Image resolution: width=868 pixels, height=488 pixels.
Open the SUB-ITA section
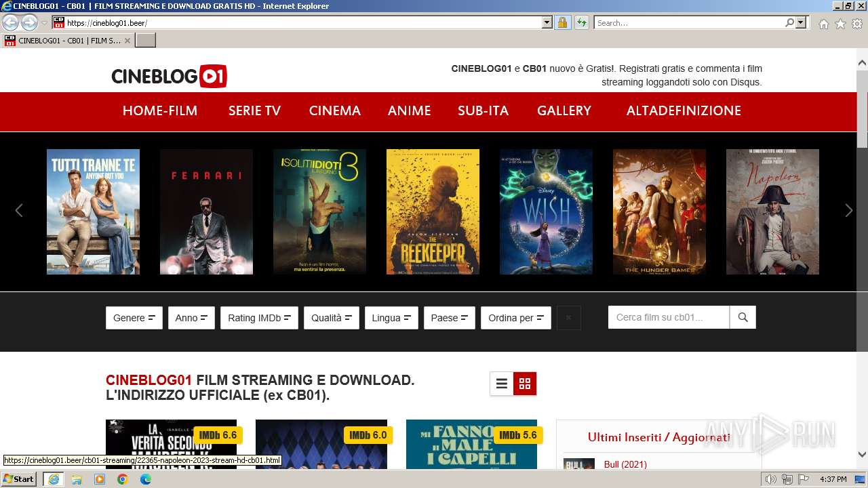483,110
